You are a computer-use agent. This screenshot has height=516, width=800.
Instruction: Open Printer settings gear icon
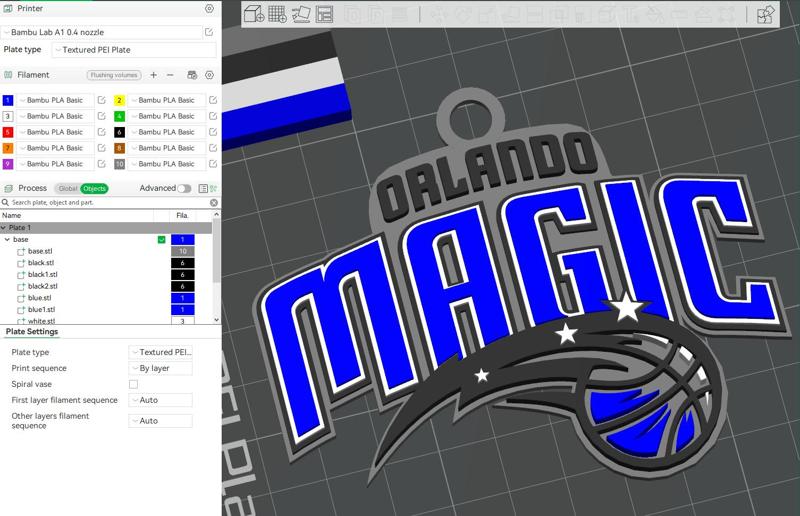[209, 8]
